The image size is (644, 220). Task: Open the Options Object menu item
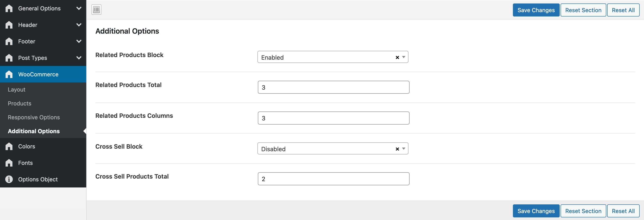tap(43, 179)
